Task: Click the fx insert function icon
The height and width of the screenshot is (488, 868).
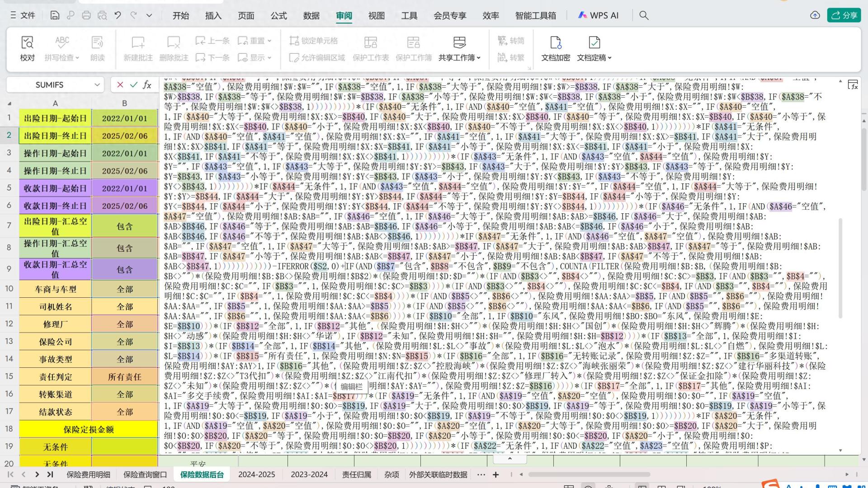Action: point(147,84)
